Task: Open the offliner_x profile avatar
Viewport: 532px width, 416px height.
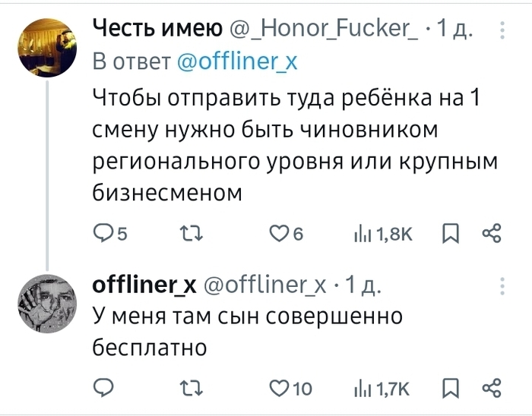Action: [47, 301]
